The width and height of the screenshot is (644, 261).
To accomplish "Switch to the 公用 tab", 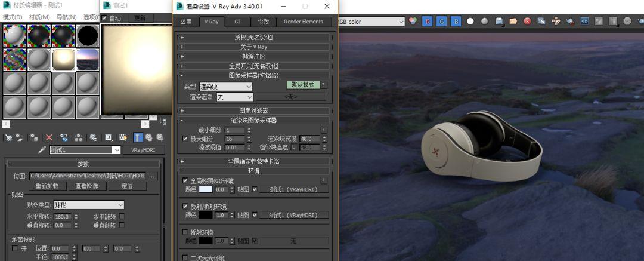I will click(x=186, y=22).
